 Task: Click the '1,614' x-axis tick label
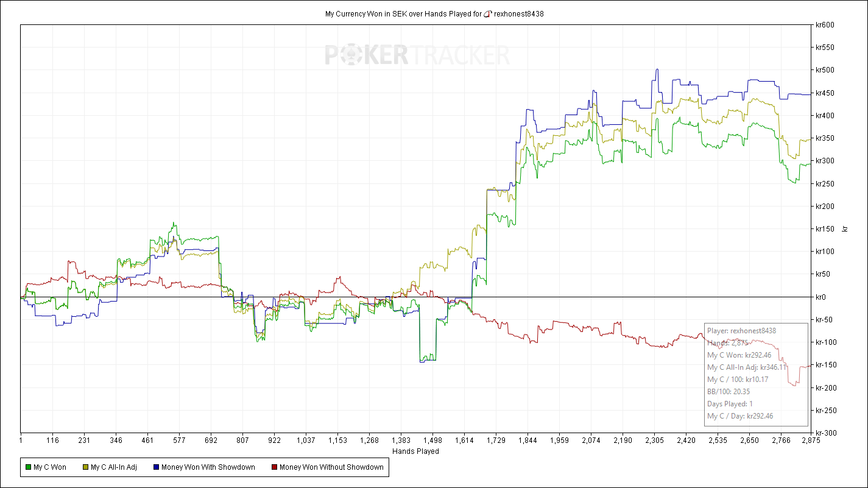pos(464,440)
